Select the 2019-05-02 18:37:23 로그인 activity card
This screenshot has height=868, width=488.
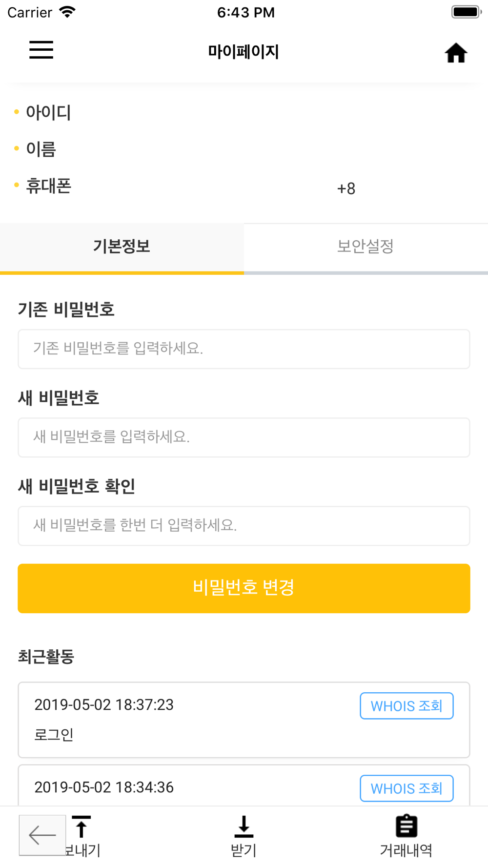coord(244,720)
